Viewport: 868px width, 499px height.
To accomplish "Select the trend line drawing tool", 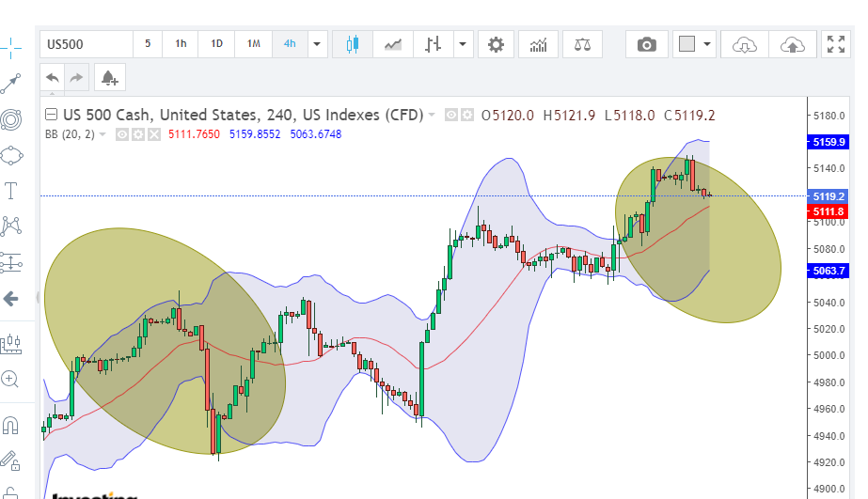I will pos(10,83).
